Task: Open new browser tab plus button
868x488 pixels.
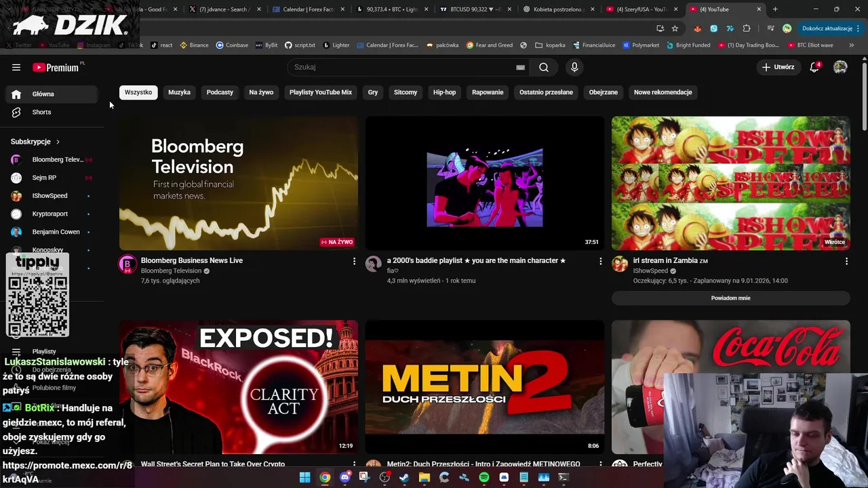Action: coord(775,9)
